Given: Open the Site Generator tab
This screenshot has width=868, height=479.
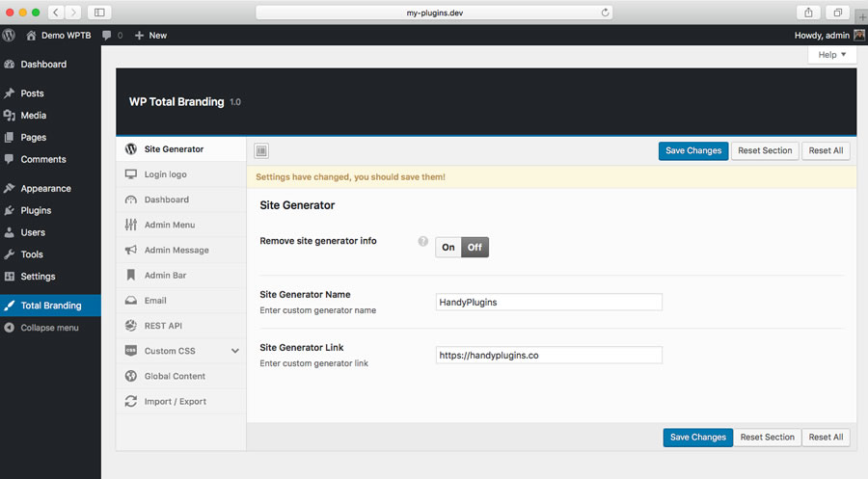Looking at the screenshot, I should [x=181, y=149].
